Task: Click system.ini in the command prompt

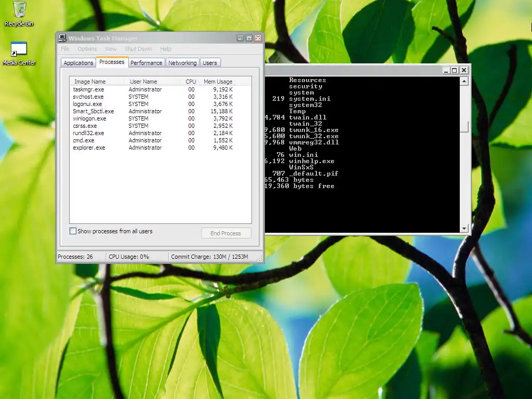Action: 310,99
